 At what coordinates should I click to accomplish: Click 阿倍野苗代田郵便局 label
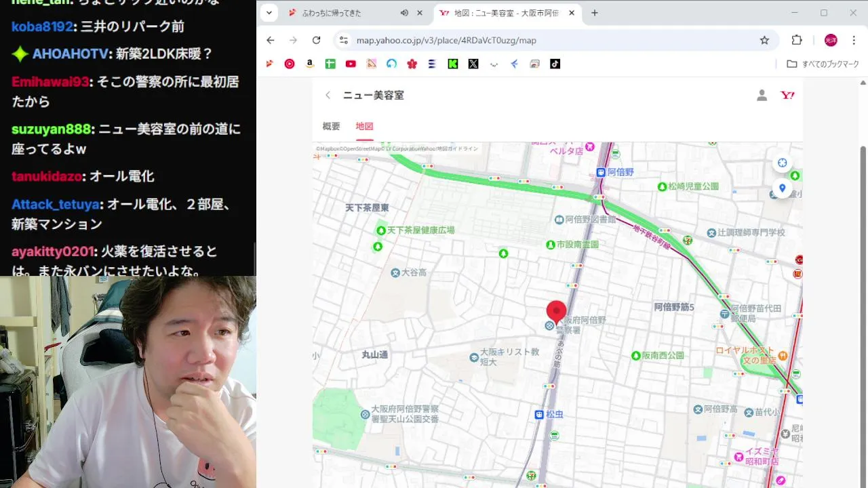click(756, 313)
